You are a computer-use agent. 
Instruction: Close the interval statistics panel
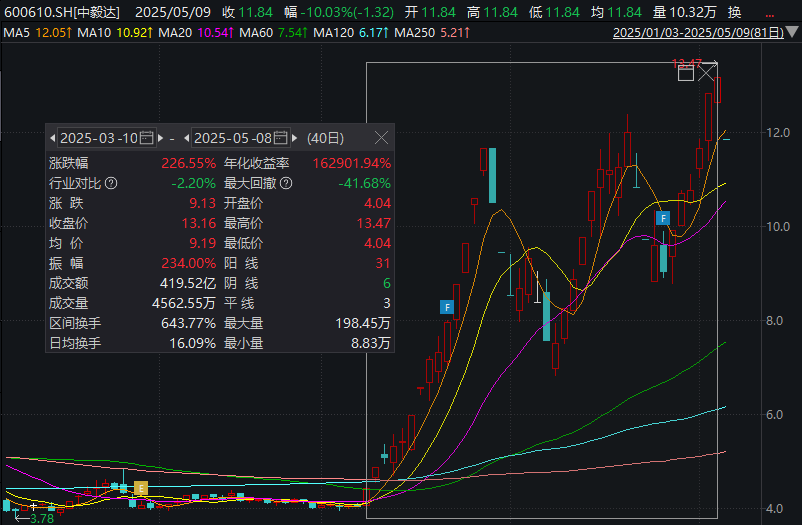click(x=381, y=138)
